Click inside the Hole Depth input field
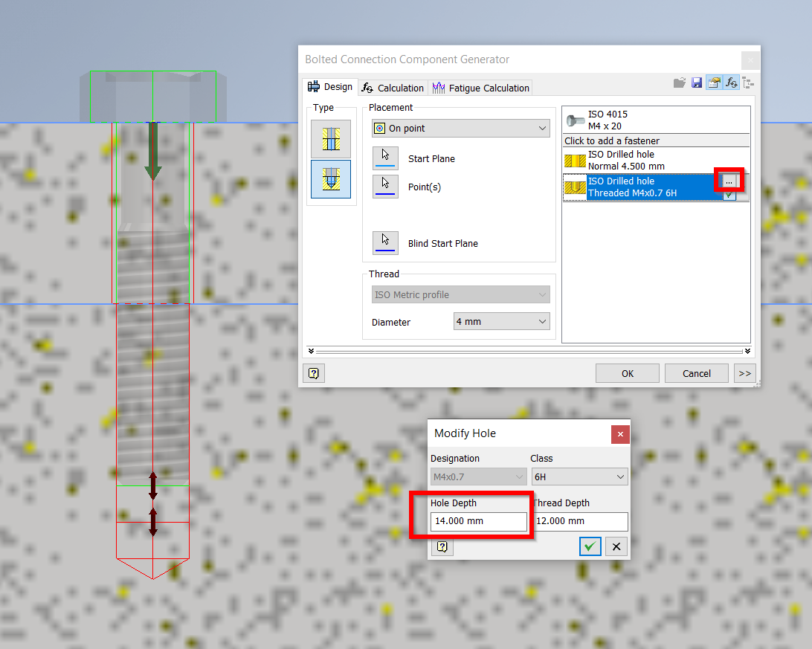Viewport: 812px width, 649px height. 478,521
